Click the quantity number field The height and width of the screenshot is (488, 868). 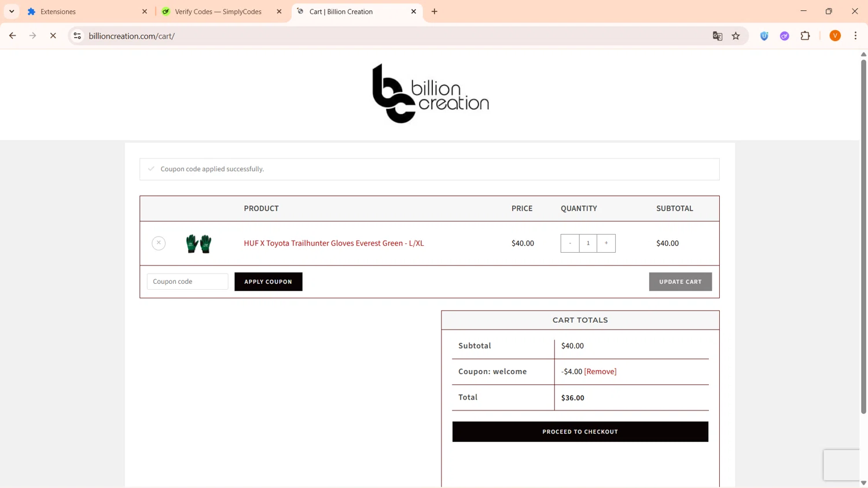tap(588, 243)
